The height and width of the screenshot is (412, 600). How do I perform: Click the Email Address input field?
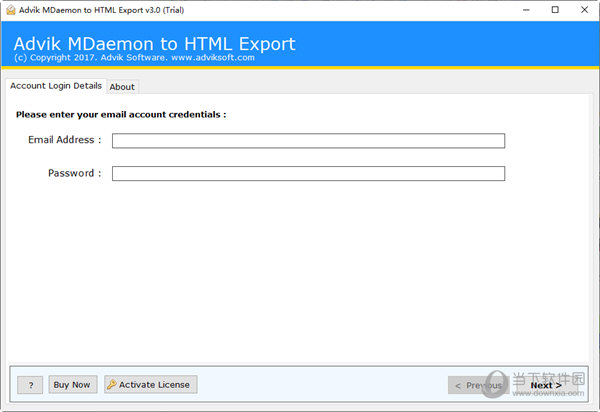pyautogui.click(x=308, y=141)
